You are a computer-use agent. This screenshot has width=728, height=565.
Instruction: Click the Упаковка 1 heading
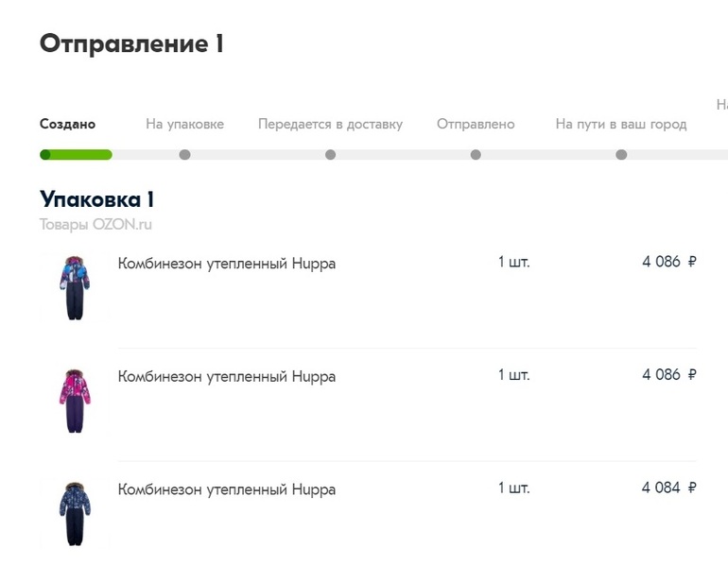coord(96,199)
